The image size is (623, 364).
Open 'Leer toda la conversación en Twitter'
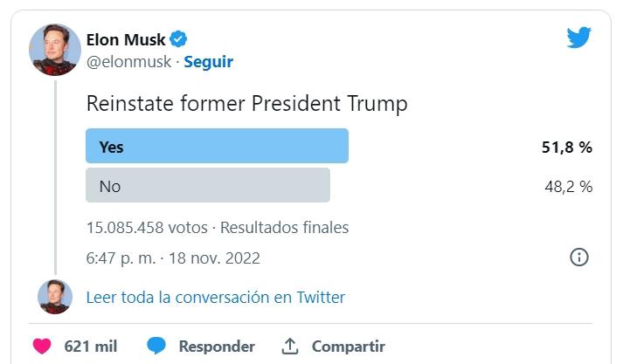click(215, 297)
